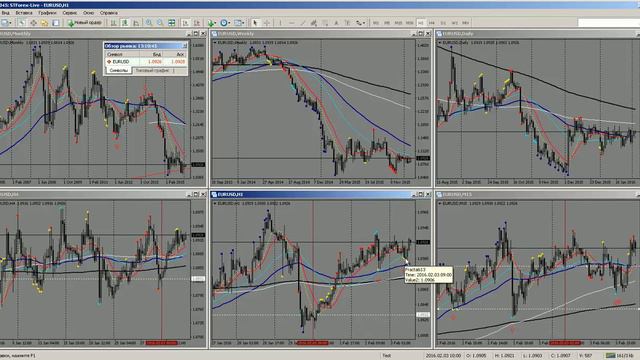Switch chart to line chart type
The image size is (640, 360).
(136, 23)
